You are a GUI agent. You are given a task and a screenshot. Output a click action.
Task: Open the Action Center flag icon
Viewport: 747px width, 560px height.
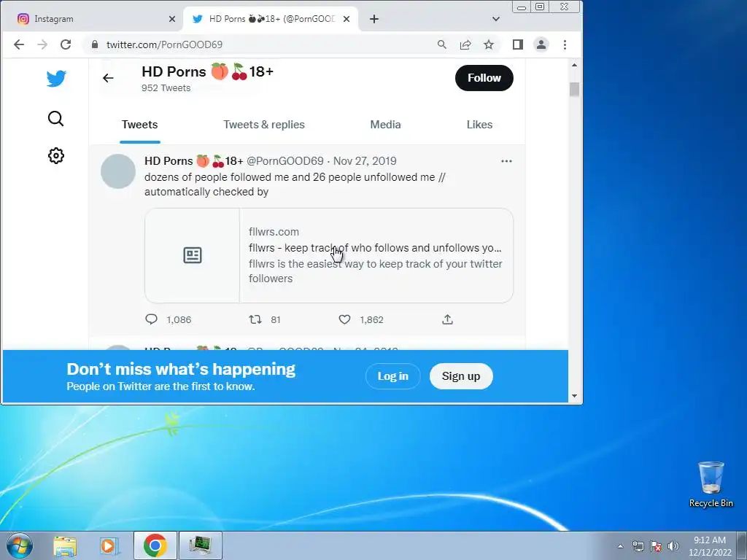(x=656, y=546)
